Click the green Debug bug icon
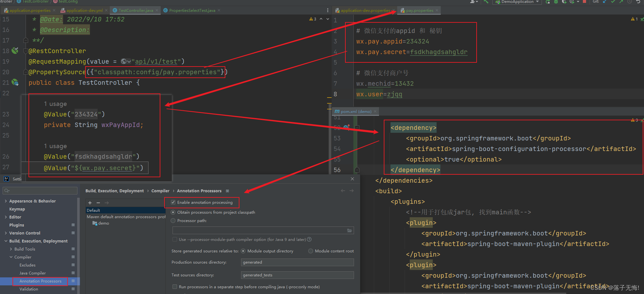Screen dimensions: 644x294 (x=556, y=2)
